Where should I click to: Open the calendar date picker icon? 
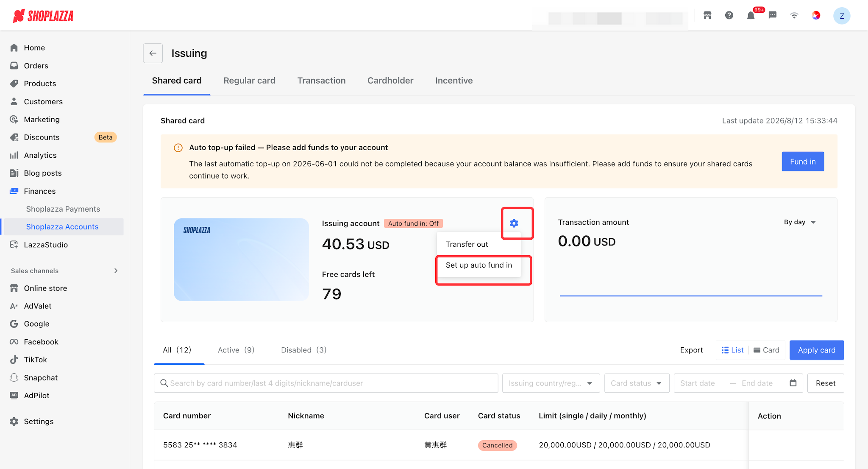[793, 383]
